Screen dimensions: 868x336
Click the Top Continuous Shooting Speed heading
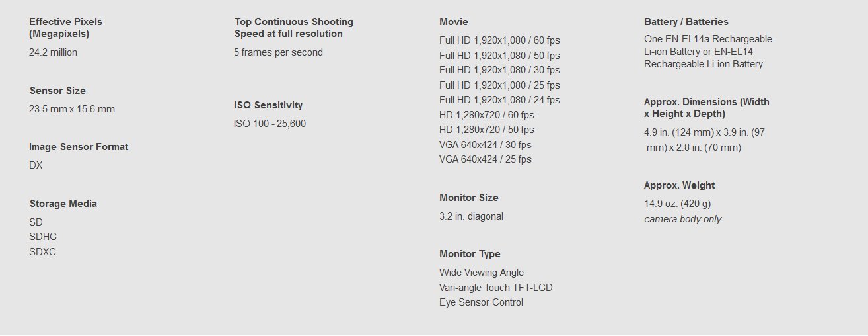tap(293, 27)
